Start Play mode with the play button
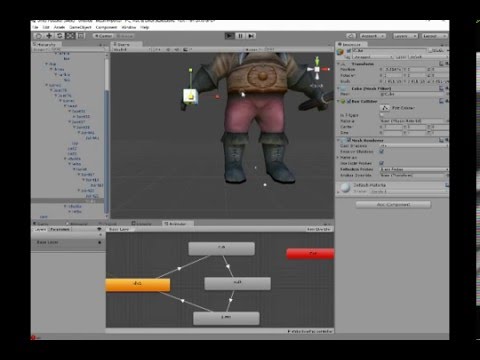This screenshot has width=480, height=360. pyautogui.click(x=229, y=36)
